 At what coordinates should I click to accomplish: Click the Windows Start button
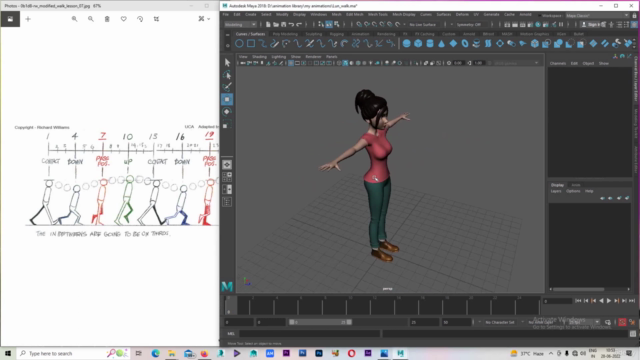click(8, 353)
